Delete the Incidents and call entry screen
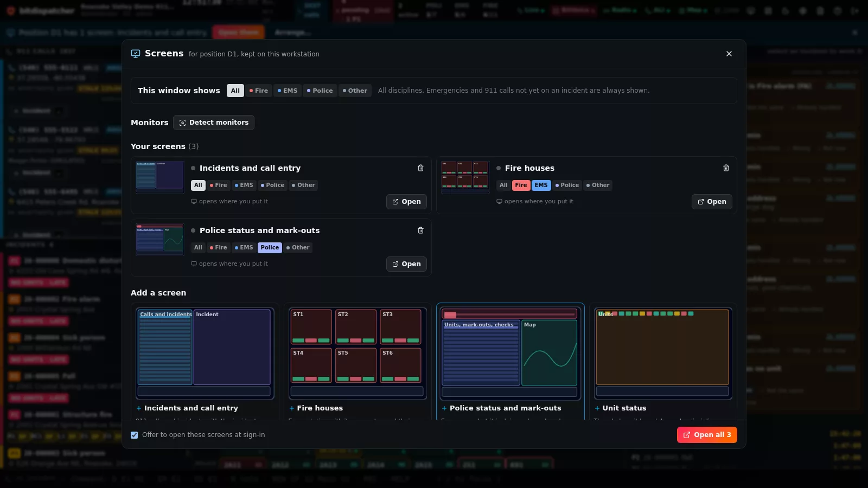Image resolution: width=868 pixels, height=488 pixels. pos(420,168)
